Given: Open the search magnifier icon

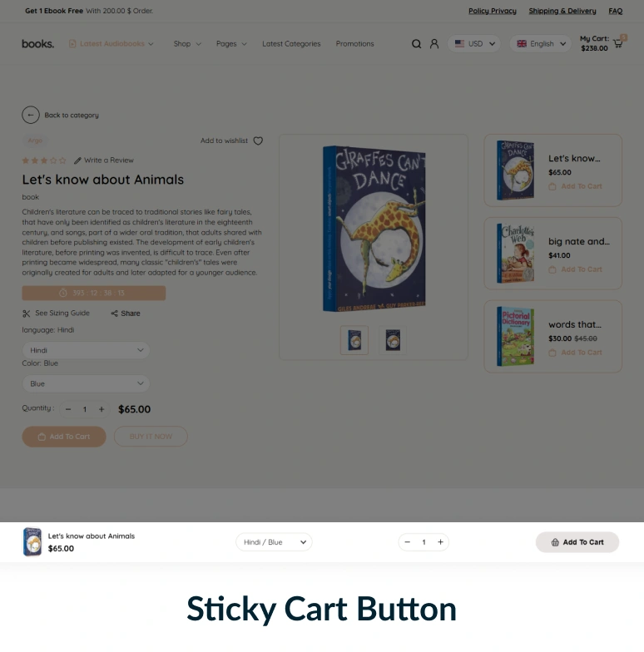Looking at the screenshot, I should [x=416, y=43].
